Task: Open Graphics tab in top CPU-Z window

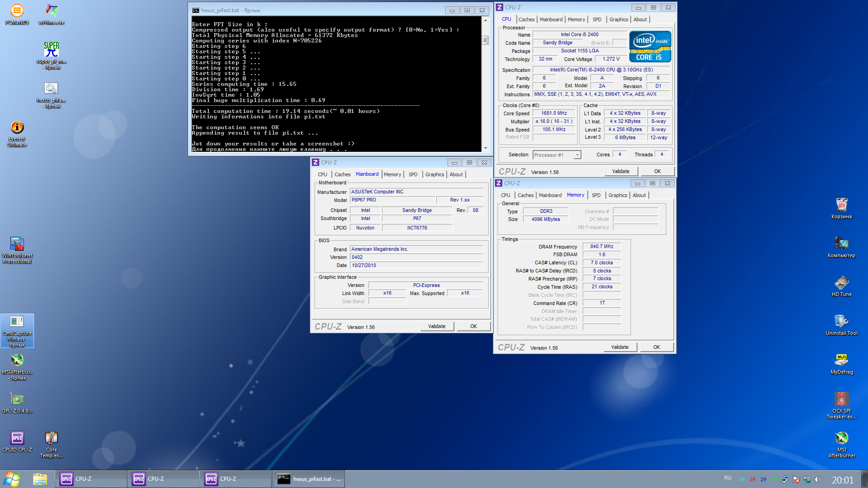Action: tap(618, 19)
